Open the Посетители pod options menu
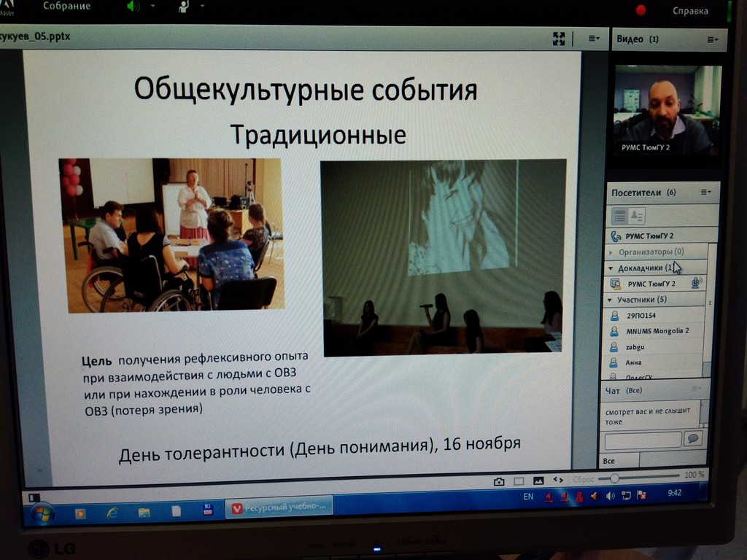This screenshot has height=560, width=747. [x=705, y=192]
